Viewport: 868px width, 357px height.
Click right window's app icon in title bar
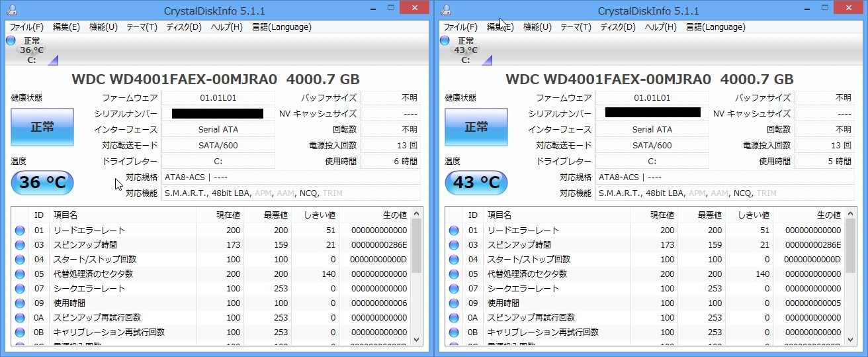(x=446, y=10)
